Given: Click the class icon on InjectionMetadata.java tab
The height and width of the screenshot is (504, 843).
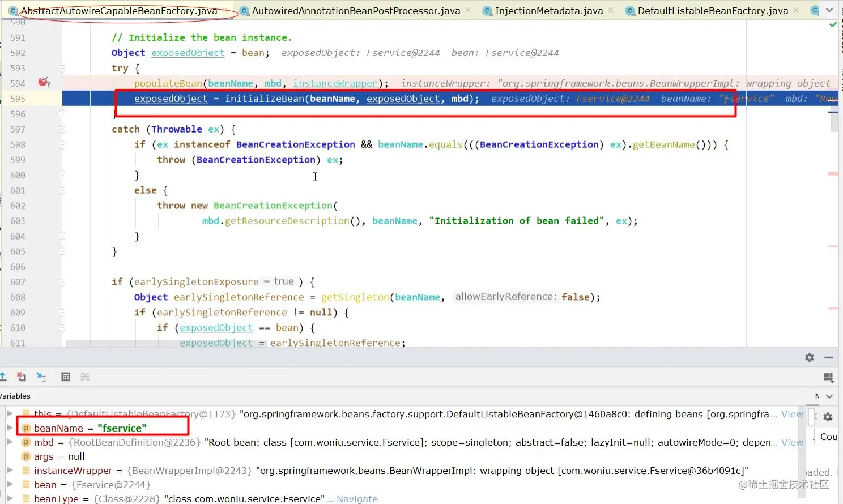Looking at the screenshot, I should 487,11.
